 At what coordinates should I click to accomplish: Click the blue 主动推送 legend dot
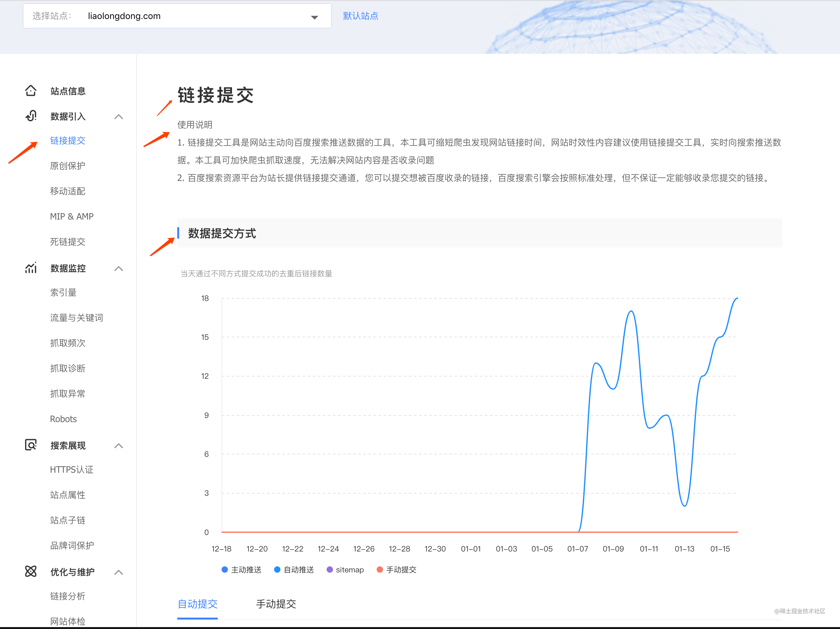(x=224, y=570)
